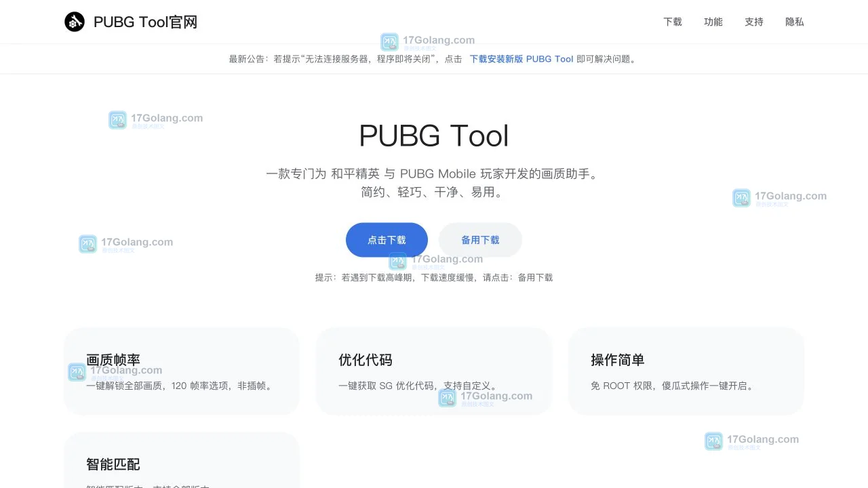Go to the 下载 nav item
868x488 pixels.
673,22
